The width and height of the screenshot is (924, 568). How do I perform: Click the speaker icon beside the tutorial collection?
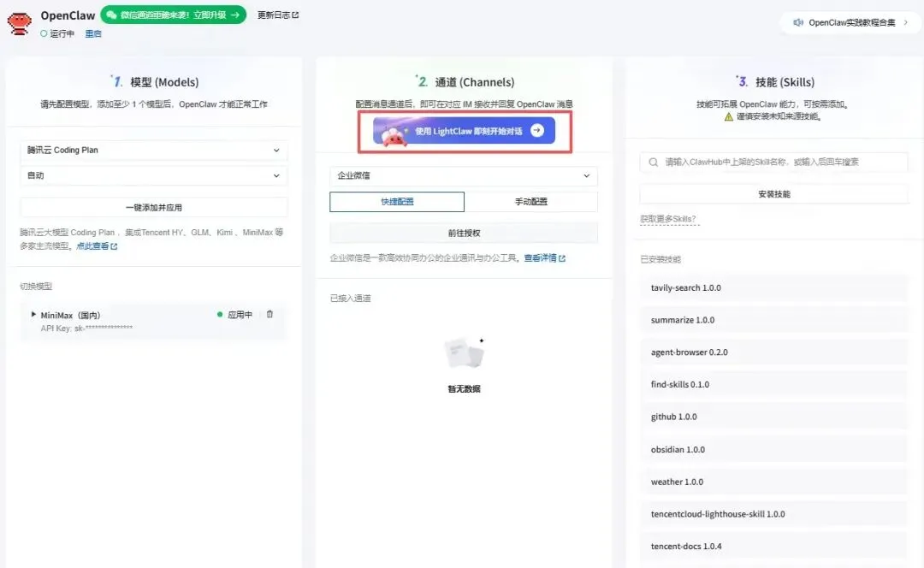798,22
